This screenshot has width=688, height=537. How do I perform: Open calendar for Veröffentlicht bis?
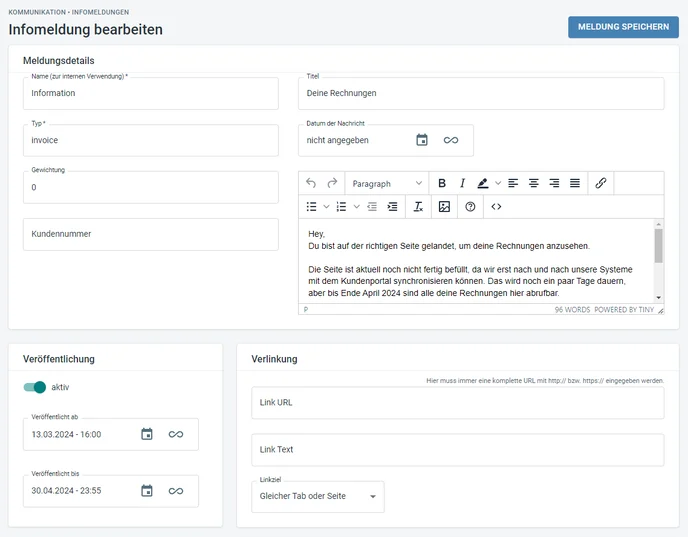pos(147,490)
